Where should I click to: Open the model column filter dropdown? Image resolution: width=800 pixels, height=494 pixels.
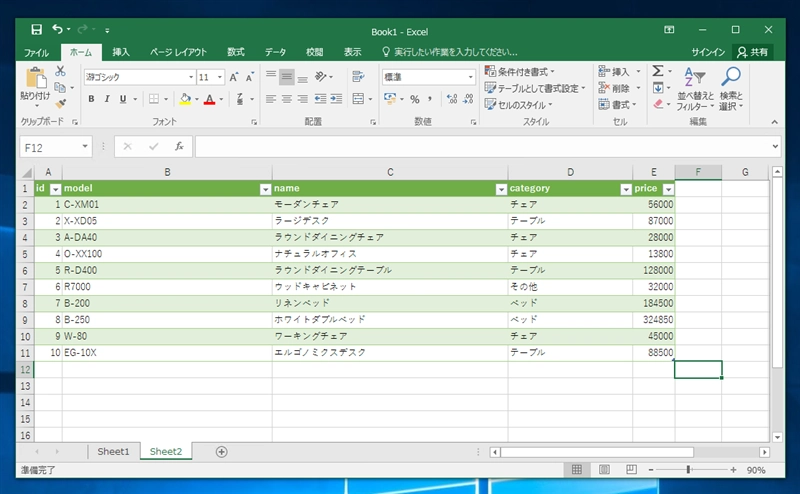[x=265, y=189]
